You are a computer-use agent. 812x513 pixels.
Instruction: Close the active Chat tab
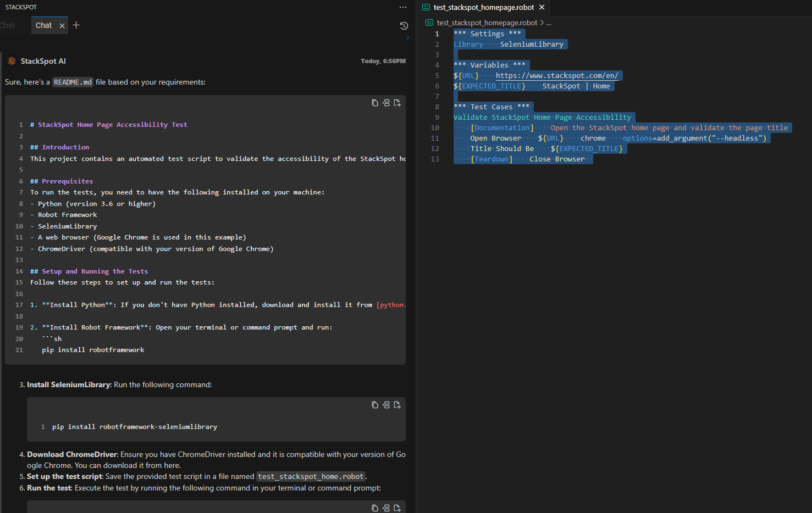point(62,26)
